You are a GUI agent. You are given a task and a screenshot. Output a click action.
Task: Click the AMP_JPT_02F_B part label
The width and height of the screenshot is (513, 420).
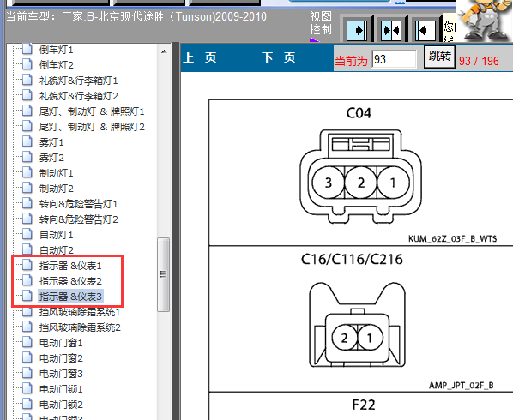coord(462,386)
